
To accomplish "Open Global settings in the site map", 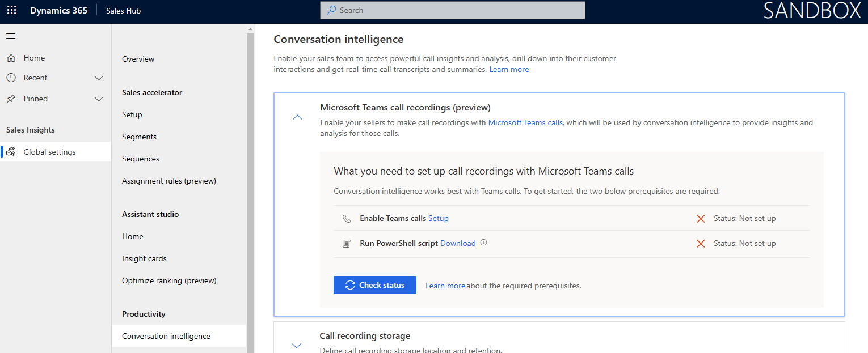I will click(x=56, y=152).
